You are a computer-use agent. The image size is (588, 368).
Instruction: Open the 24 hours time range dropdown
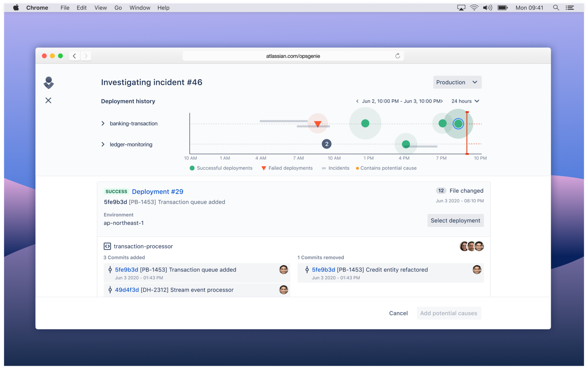(x=465, y=101)
